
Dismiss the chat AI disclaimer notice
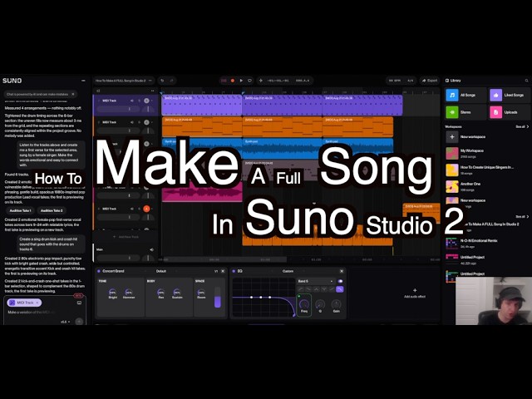73,94
